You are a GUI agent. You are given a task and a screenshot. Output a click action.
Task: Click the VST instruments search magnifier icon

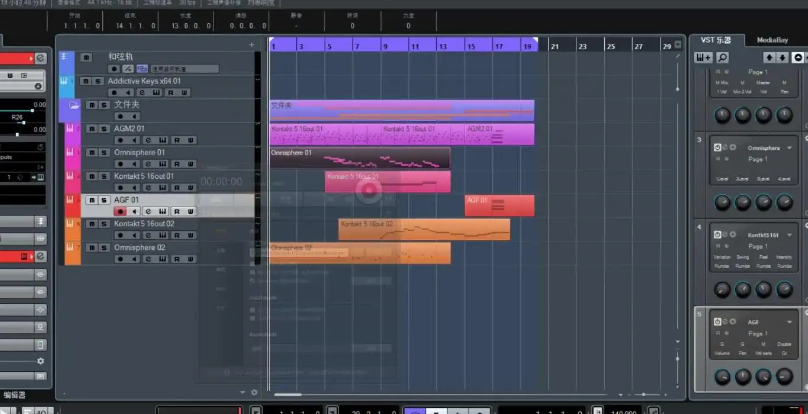pyautogui.click(x=722, y=57)
